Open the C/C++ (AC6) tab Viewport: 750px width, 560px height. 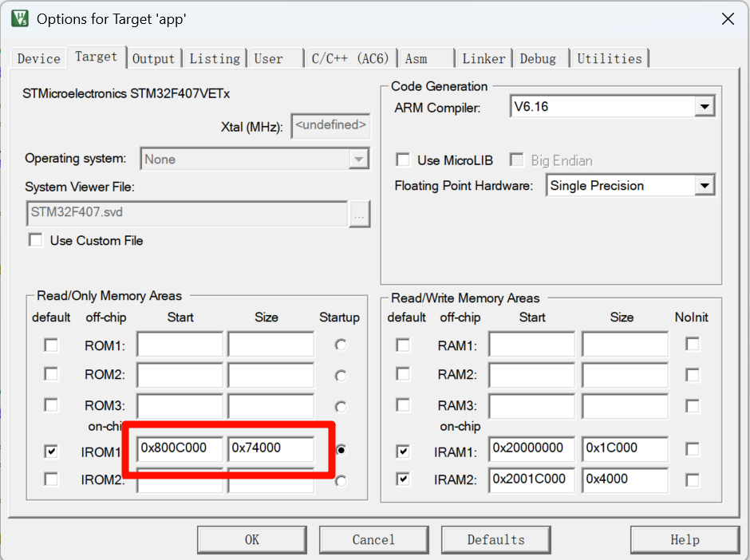[x=350, y=58]
